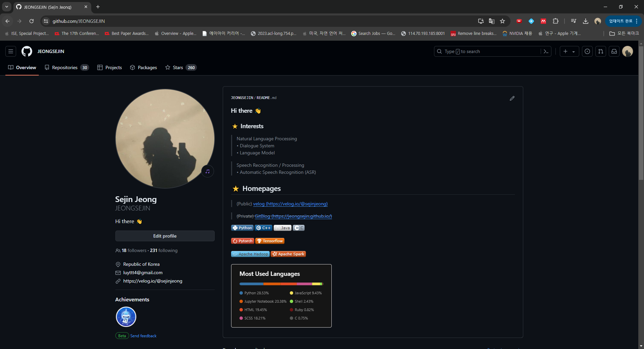
Task: Open the Projects tab
Action: 110,67
